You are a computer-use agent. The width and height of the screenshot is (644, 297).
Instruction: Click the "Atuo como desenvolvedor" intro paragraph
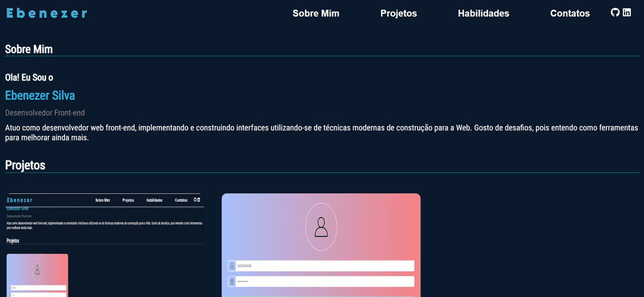click(321, 132)
